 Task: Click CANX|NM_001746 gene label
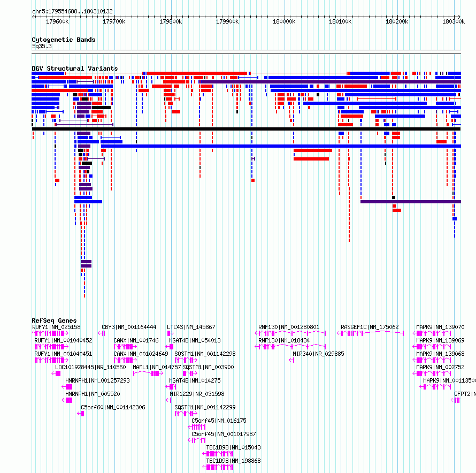(x=136, y=340)
